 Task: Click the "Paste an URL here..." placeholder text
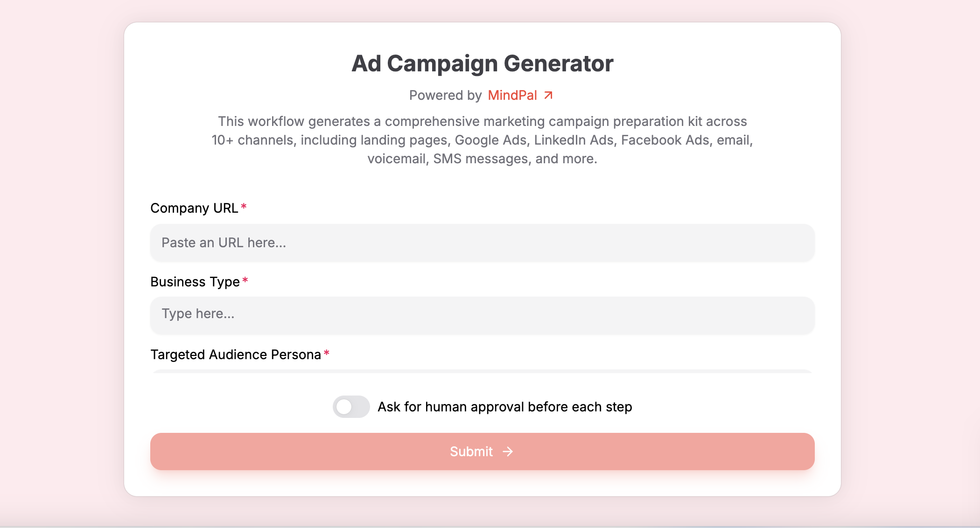(224, 243)
